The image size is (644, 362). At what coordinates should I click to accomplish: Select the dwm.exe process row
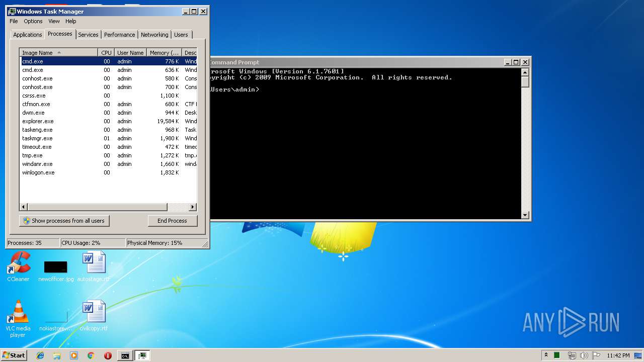(108, 113)
